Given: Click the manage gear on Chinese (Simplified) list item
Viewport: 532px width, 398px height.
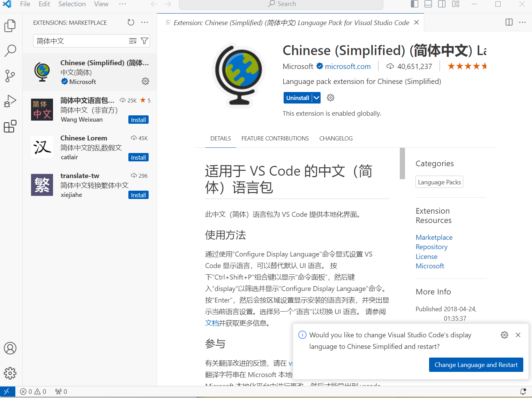Looking at the screenshot, I should 145,81.
